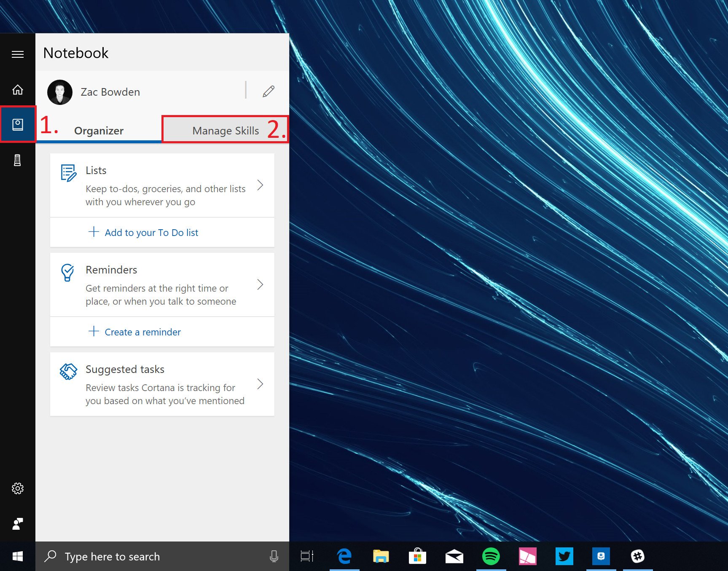Open the Notebook sidebar icon
This screenshot has height=571, width=728.
(x=18, y=124)
